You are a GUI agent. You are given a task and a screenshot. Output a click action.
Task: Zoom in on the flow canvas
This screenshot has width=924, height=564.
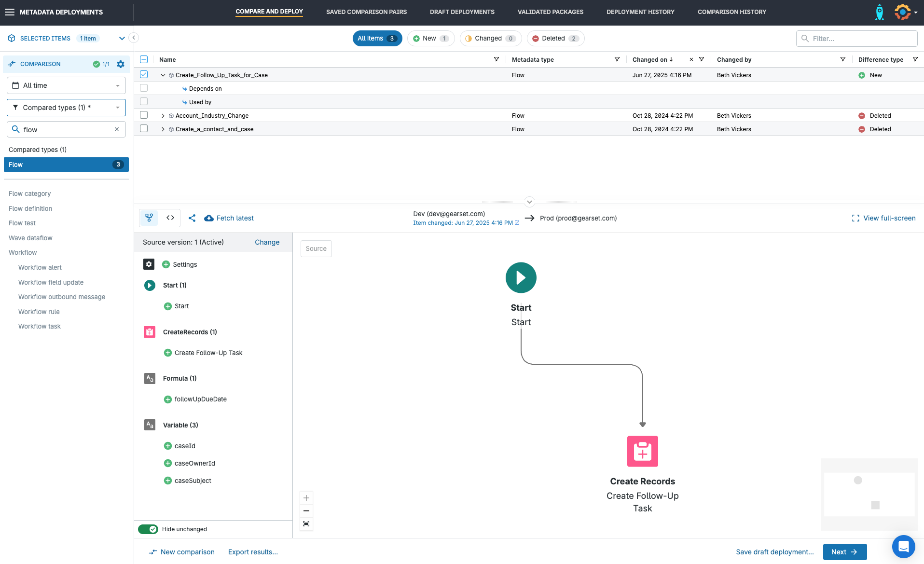coord(306,498)
